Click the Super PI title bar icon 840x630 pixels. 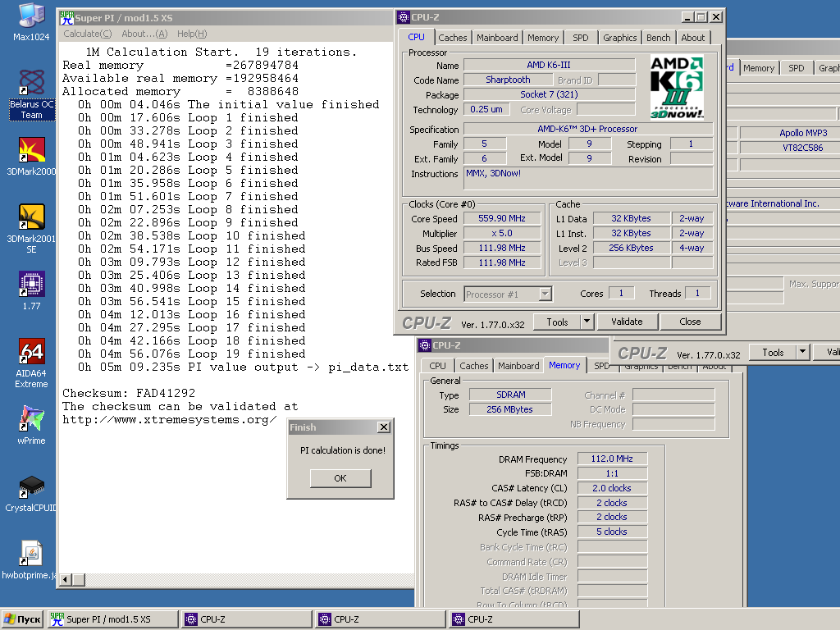(x=66, y=18)
